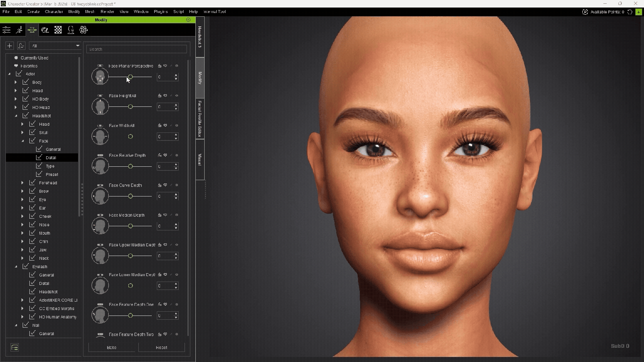
Task: Select the checkerboard Material tab icon
Action: (58, 30)
